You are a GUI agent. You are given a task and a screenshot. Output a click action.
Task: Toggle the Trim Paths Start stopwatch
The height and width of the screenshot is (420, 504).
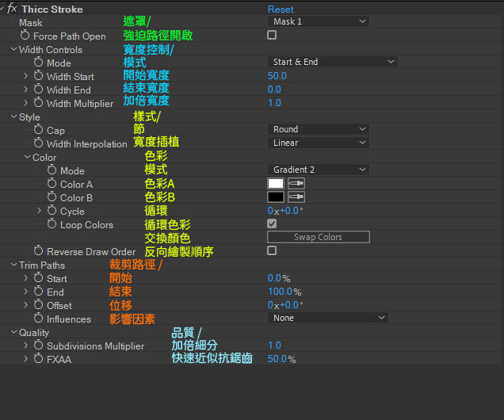(x=38, y=277)
